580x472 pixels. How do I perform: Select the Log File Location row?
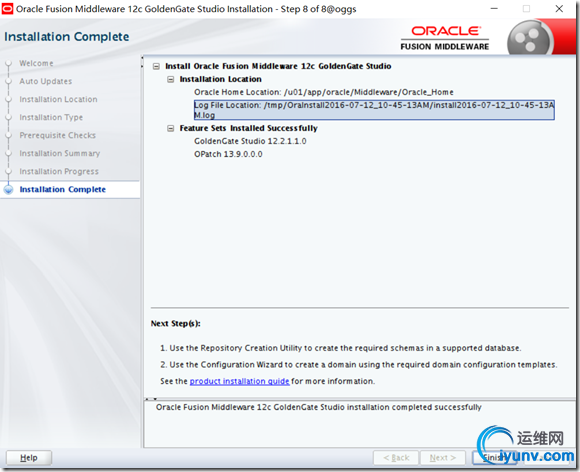pyautogui.click(x=374, y=110)
